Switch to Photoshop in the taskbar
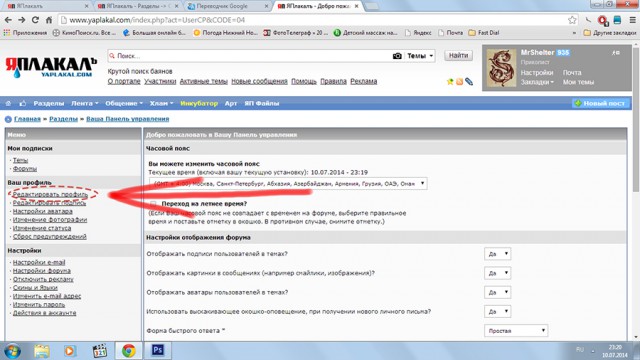Screen dimensions: 640x360 (158, 350)
